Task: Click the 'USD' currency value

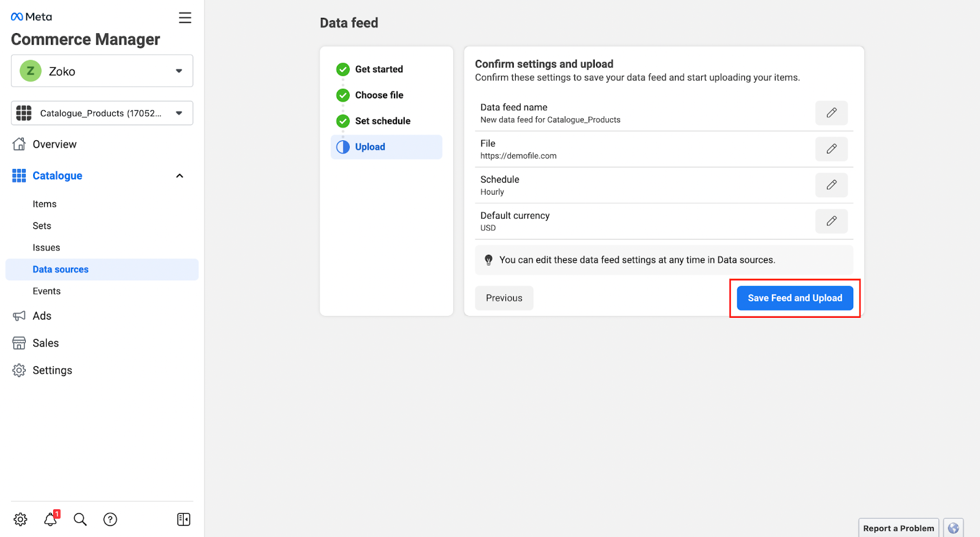Action: 488,228
